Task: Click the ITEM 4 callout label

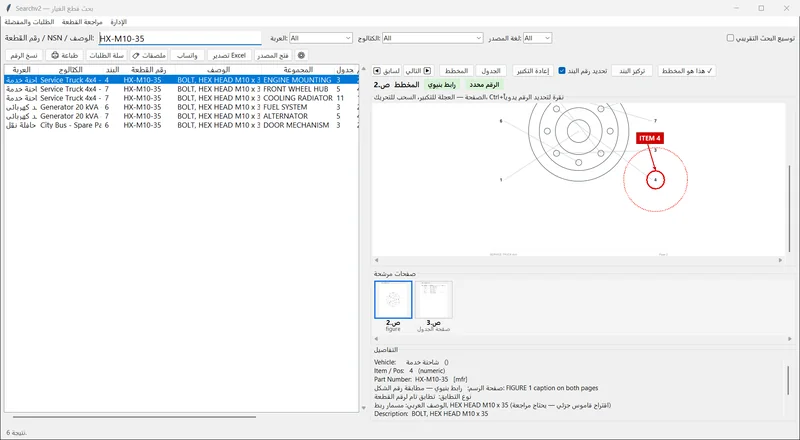Action: point(649,138)
